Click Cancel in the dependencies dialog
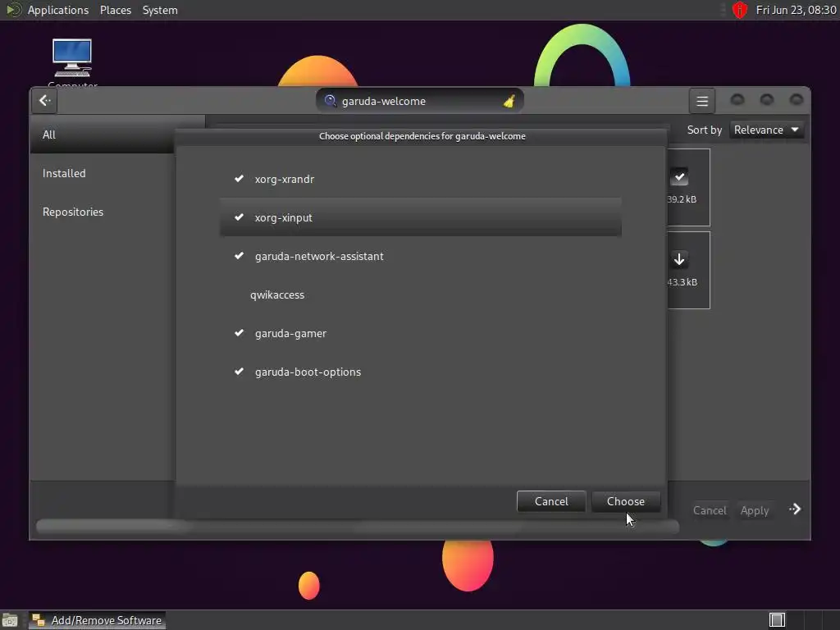 (551, 501)
